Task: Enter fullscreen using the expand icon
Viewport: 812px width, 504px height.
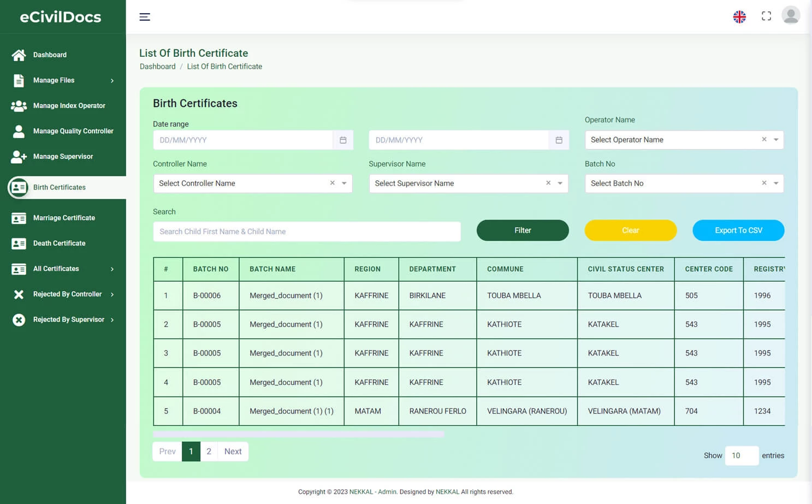Action: pyautogui.click(x=766, y=16)
